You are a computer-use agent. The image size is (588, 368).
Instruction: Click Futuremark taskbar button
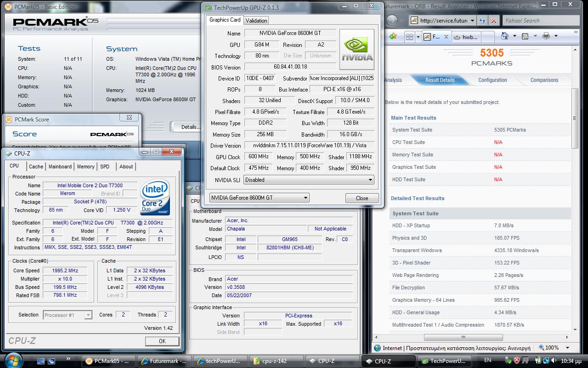tap(164, 361)
